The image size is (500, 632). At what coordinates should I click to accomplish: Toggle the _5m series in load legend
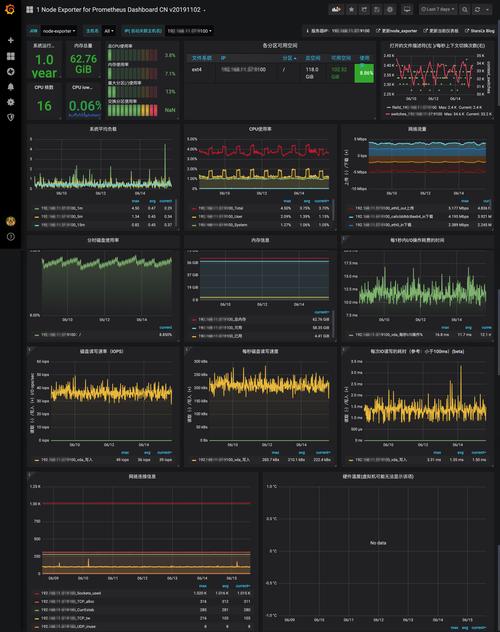(62, 216)
